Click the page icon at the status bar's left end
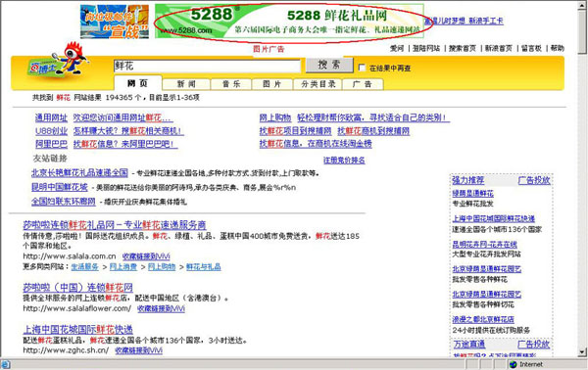588x370 pixels. [5, 364]
